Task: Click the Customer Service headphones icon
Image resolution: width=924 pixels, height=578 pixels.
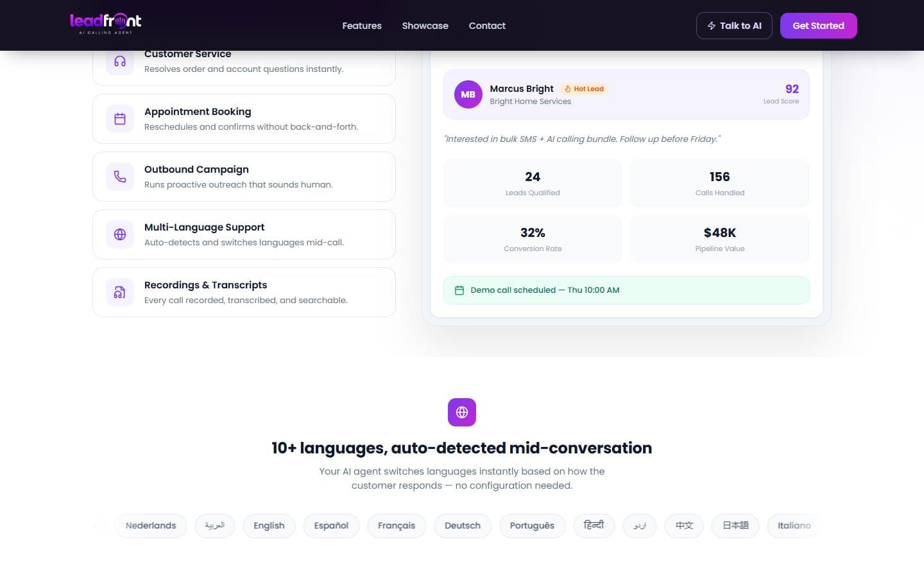Action: 120,62
